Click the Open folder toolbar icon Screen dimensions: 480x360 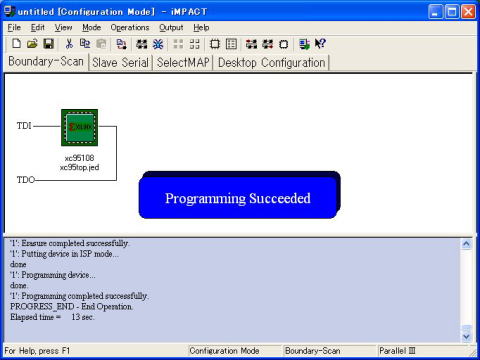32,44
